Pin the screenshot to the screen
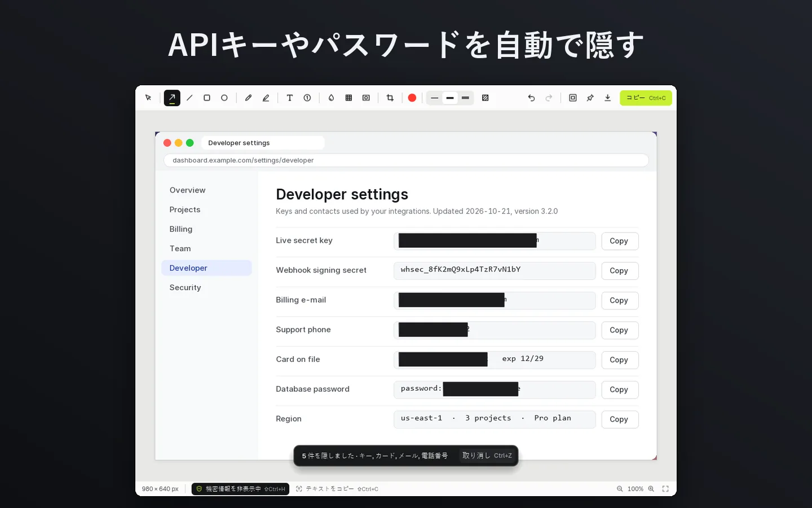This screenshot has height=508, width=812. click(x=590, y=98)
